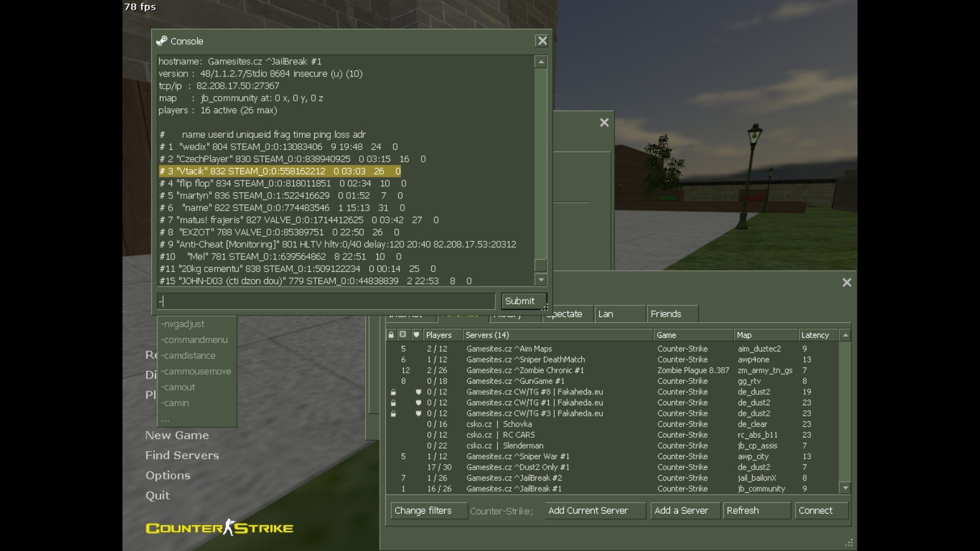Submit the console command
This screenshot has height=551, width=980.
click(x=524, y=301)
